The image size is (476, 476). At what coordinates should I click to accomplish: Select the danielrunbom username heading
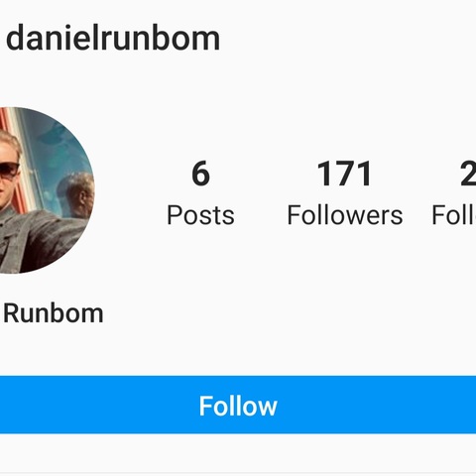113,38
